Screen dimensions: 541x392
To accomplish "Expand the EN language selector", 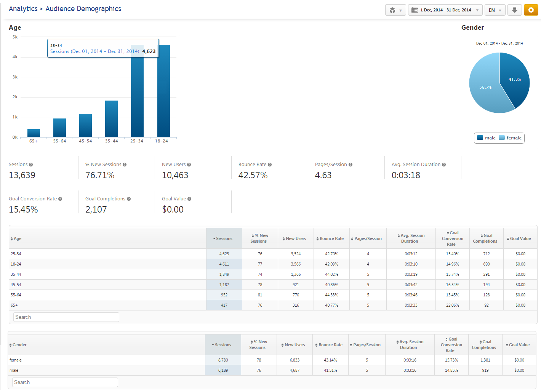I will (495, 10).
